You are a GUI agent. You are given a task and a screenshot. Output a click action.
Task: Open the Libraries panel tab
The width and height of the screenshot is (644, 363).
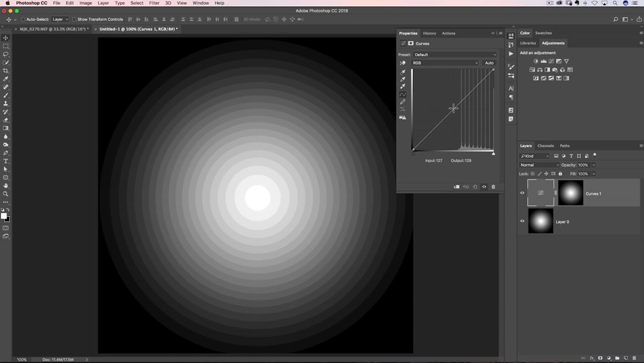click(528, 43)
